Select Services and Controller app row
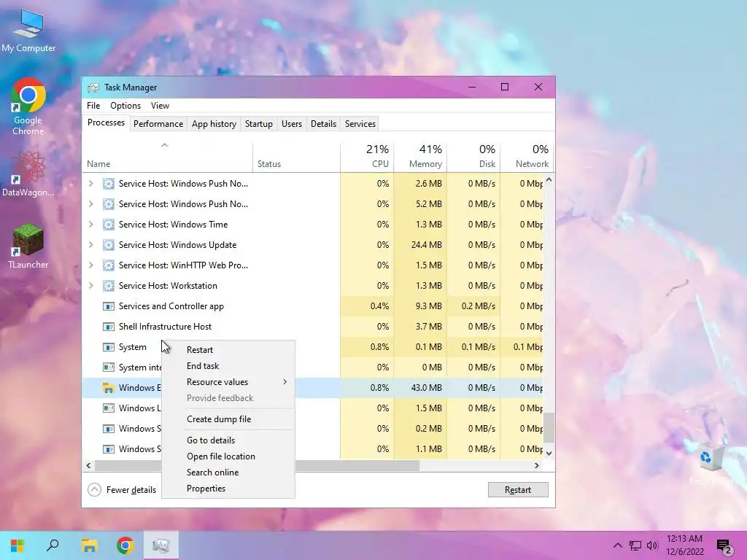The image size is (747, 560). 312,306
